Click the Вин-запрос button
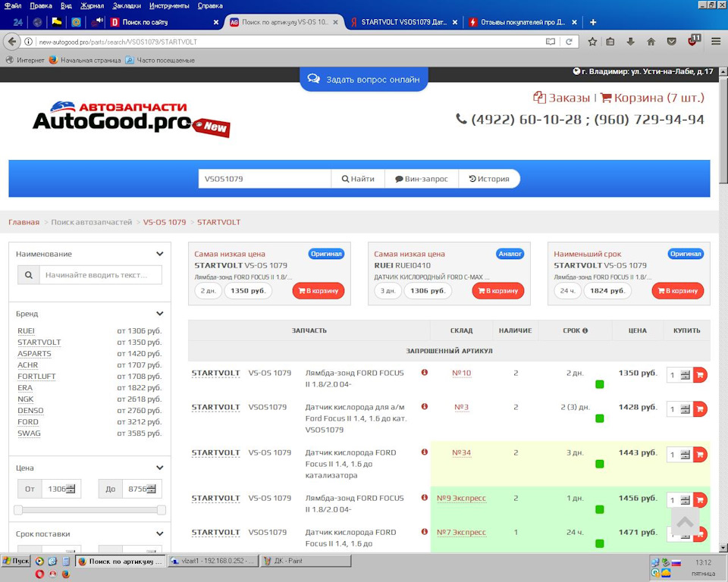The image size is (728, 582). (x=422, y=179)
